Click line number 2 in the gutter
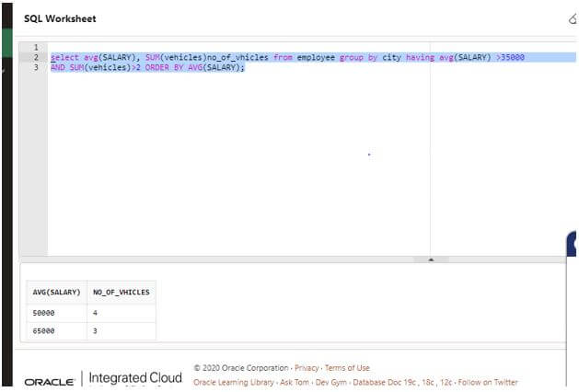 [36, 57]
